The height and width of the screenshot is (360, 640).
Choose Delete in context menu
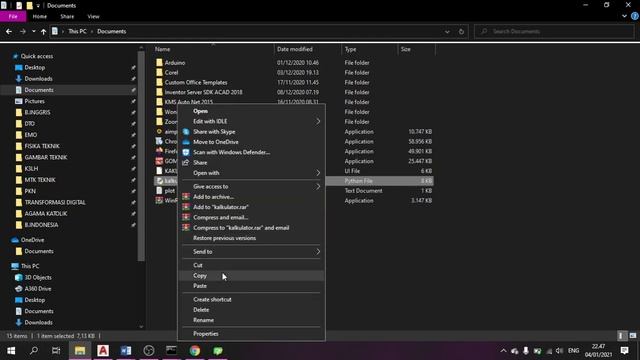coord(251,309)
